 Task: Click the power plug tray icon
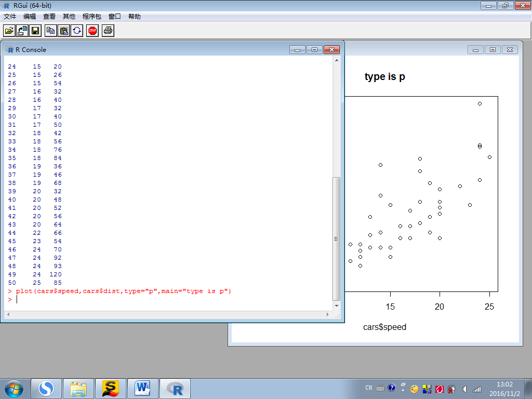(451, 389)
